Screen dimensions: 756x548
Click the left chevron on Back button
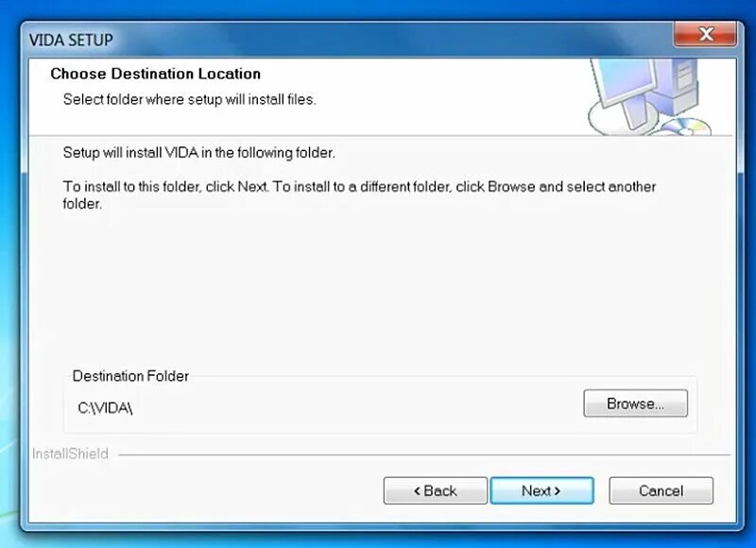[417, 491]
